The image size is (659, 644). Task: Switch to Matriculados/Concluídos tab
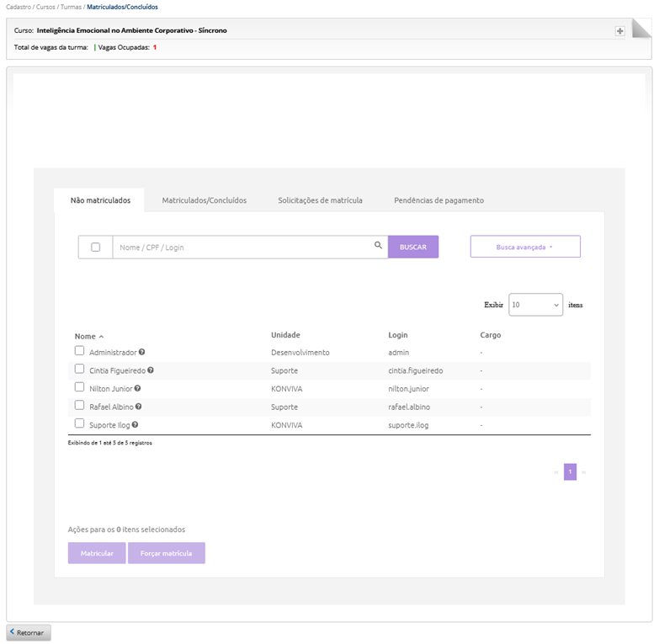(x=204, y=200)
